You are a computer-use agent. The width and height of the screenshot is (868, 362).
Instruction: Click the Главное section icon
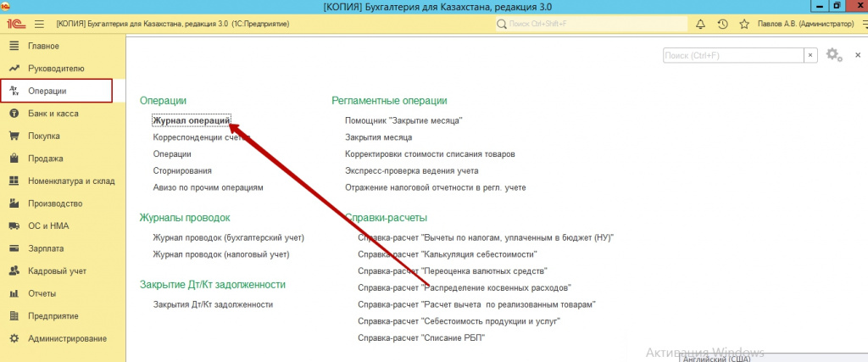15,46
